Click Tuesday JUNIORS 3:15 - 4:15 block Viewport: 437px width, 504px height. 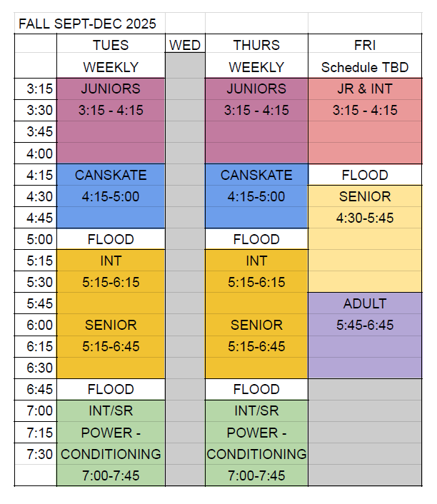[111, 121]
